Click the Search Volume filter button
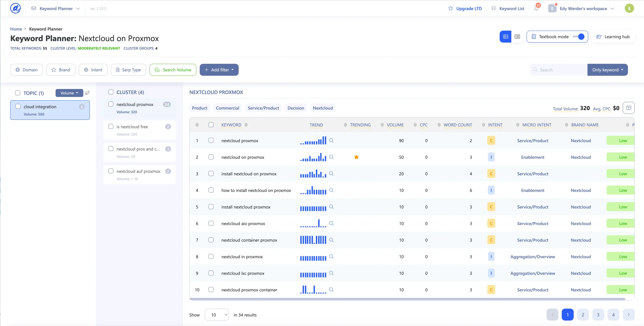The height and width of the screenshot is (326, 644). coord(173,70)
